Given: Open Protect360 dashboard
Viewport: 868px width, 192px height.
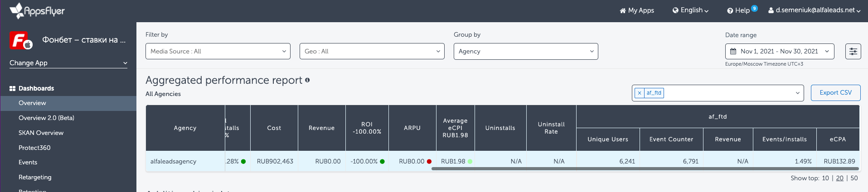Looking at the screenshot, I should coord(34,148).
